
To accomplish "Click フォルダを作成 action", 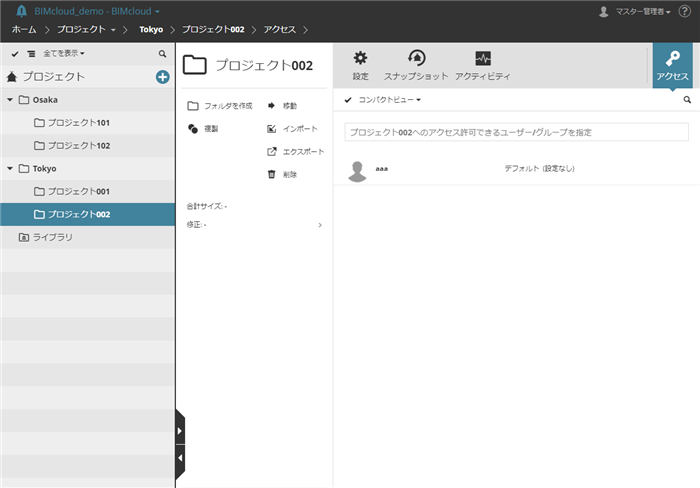I will [x=220, y=106].
